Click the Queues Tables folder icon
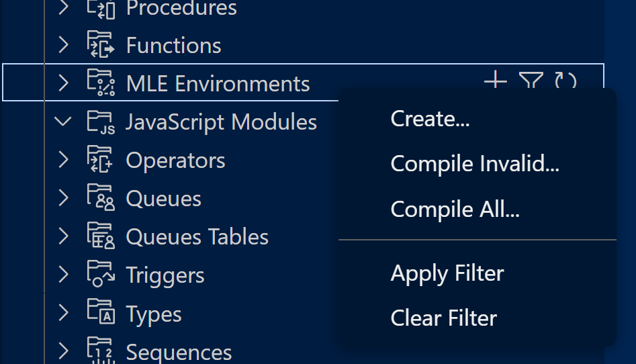The image size is (636, 364). point(101,236)
